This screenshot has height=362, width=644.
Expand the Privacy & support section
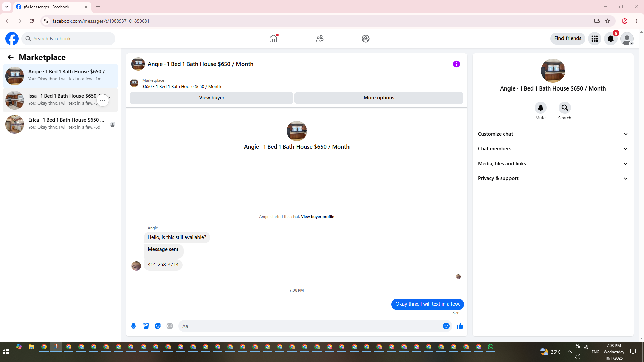coord(553,178)
